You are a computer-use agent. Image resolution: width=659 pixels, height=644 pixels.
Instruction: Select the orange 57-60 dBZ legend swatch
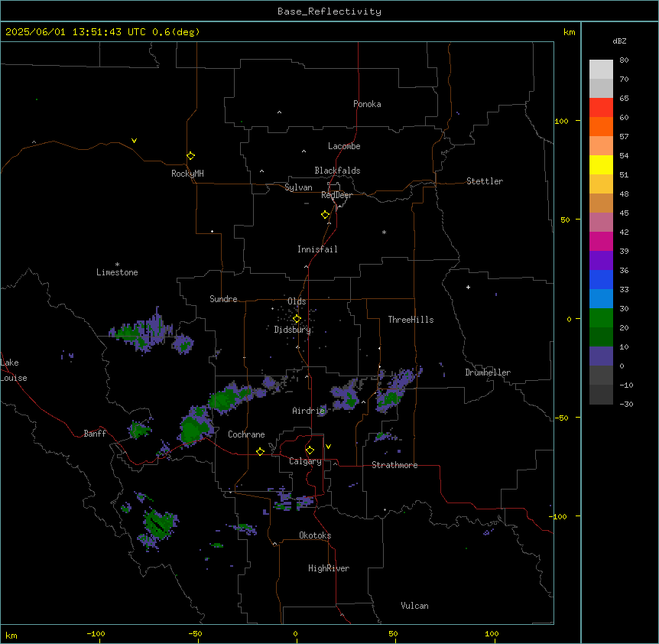coord(601,126)
